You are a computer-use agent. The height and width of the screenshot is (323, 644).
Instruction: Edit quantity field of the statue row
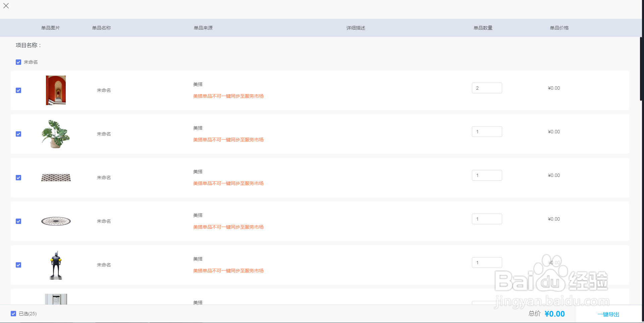[487, 263]
